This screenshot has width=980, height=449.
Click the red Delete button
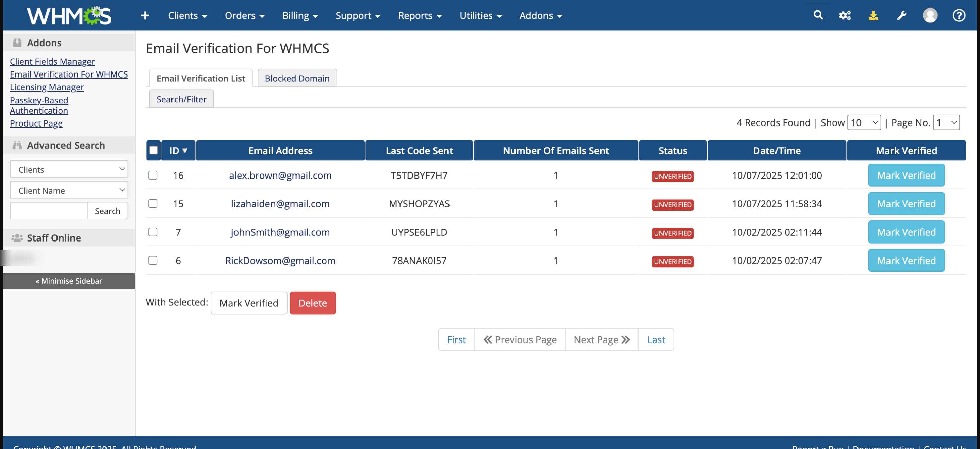[312, 303]
